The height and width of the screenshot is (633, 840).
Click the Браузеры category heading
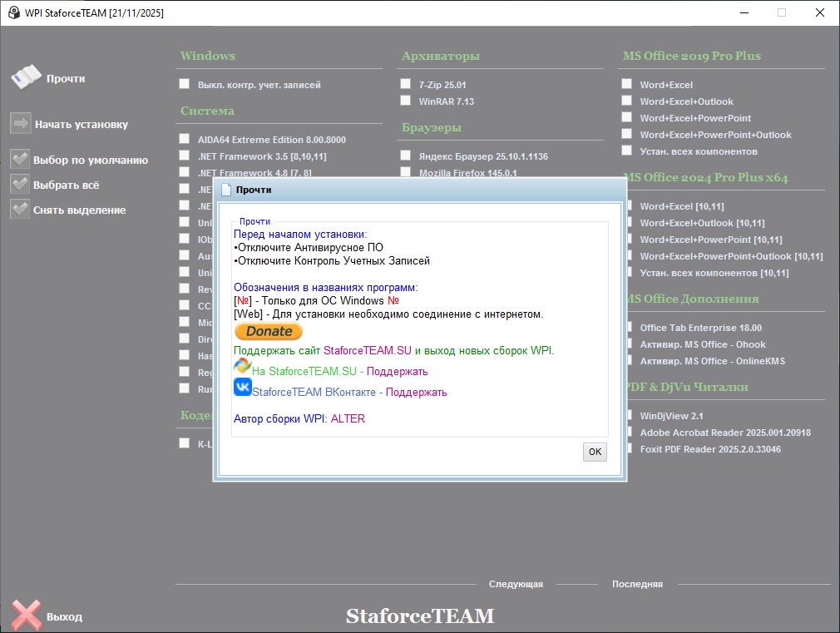click(x=432, y=127)
